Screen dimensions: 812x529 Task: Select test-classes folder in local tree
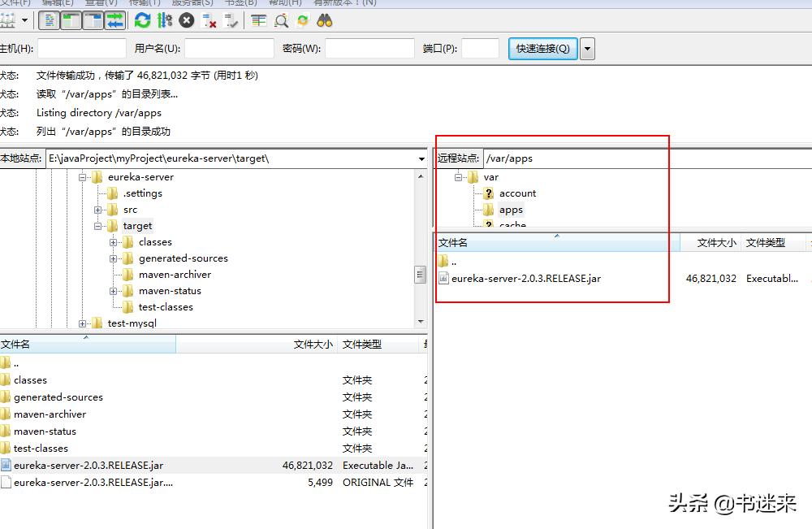[166, 307]
